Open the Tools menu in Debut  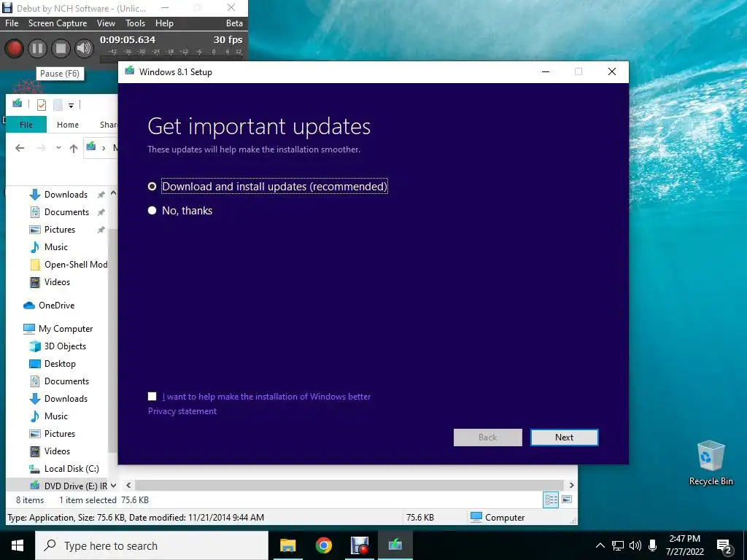point(135,23)
